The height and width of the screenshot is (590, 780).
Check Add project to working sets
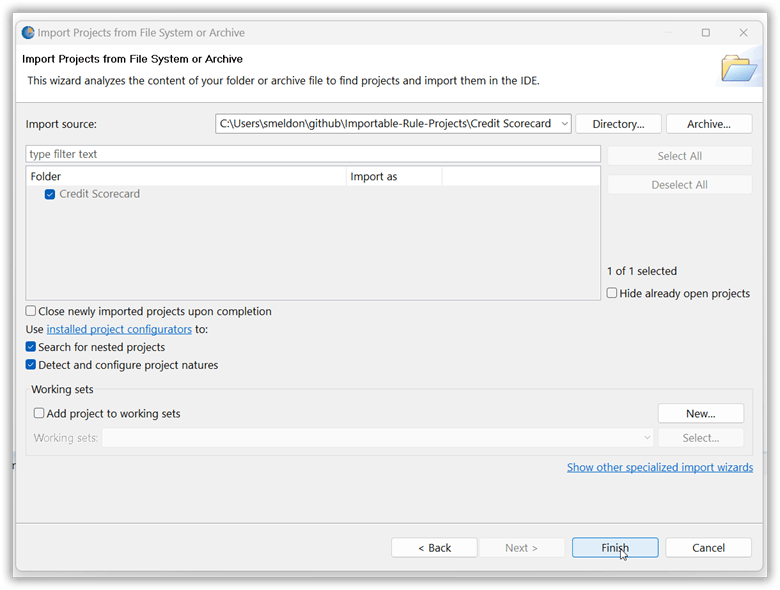[x=39, y=413]
